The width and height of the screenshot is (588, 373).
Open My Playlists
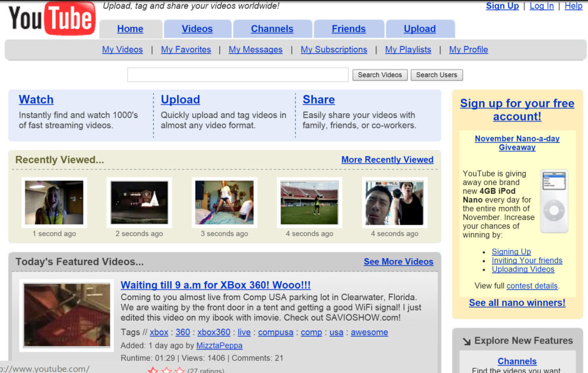[x=408, y=49]
